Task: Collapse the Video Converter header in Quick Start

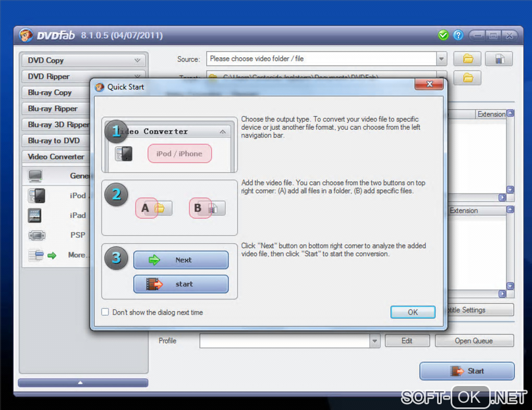Action: [223, 132]
